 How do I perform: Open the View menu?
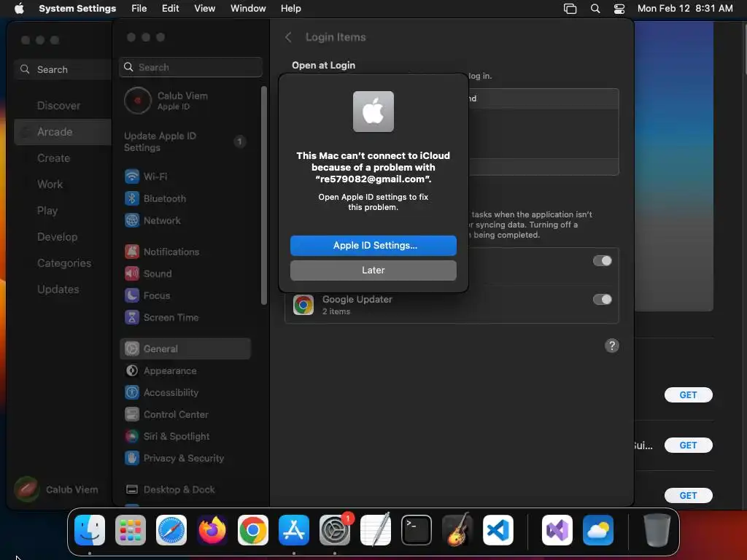205,9
